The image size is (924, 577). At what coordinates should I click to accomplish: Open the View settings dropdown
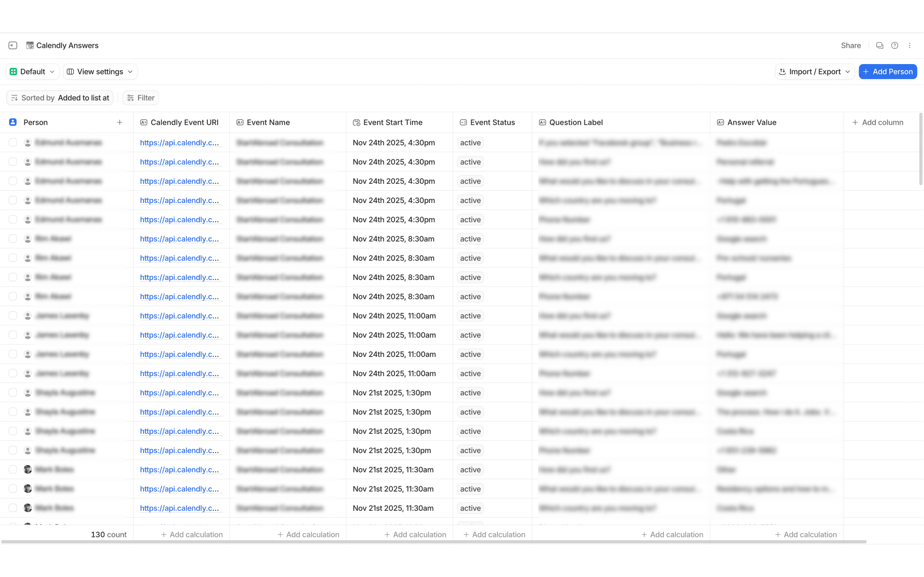tap(100, 72)
